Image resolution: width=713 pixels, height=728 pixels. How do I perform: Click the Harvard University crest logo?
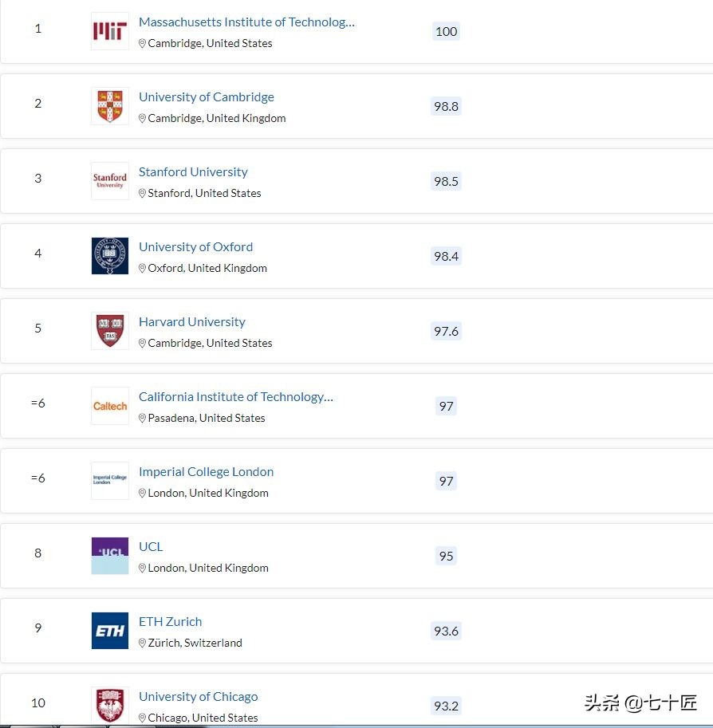point(109,330)
